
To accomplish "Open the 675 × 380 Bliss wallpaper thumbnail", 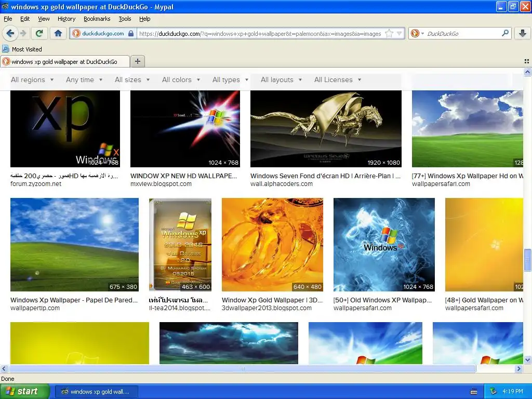I will point(74,245).
